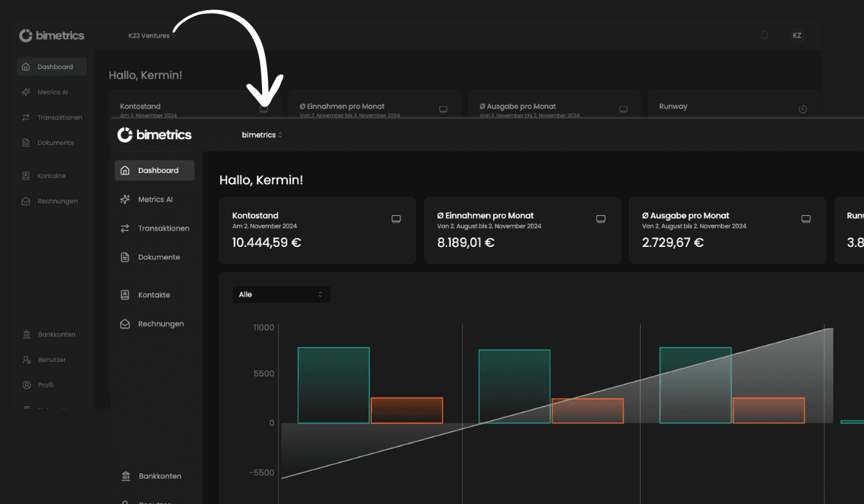
Task: Click the clock icon on background Runway card
Action: coord(803,109)
